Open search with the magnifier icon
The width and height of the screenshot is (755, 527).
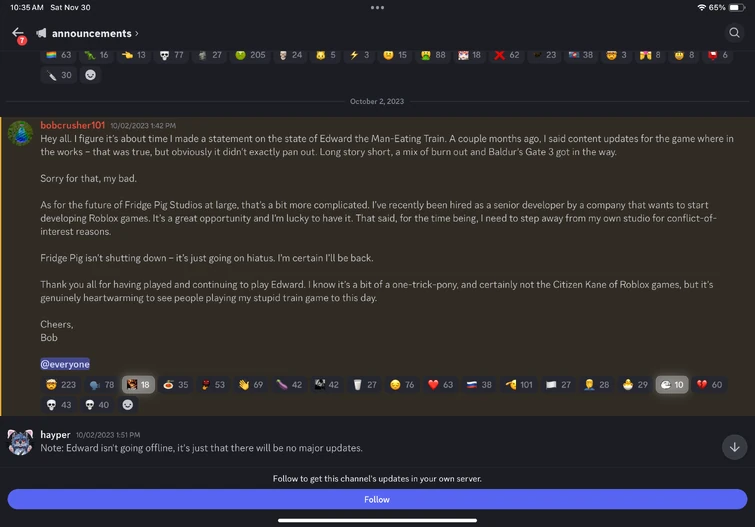coord(734,33)
